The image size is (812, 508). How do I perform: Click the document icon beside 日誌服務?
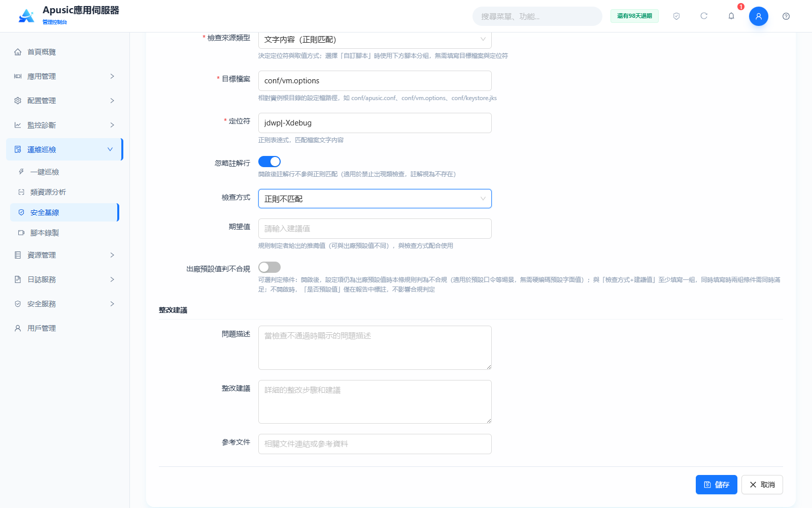[x=18, y=279]
